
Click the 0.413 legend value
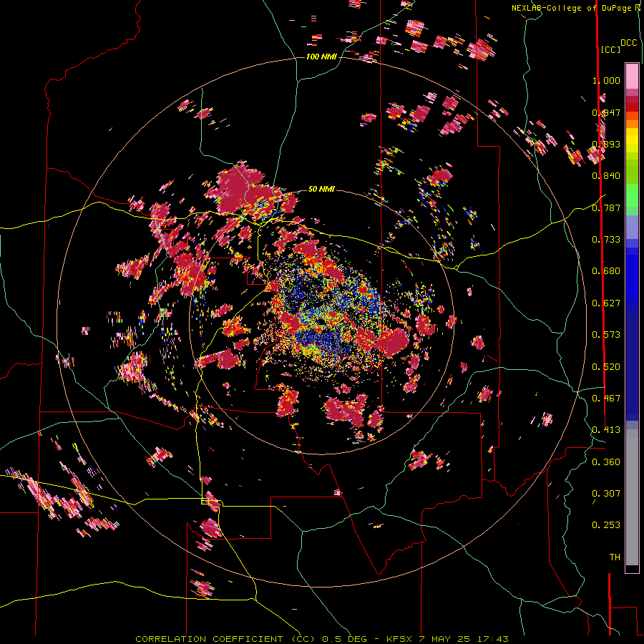[606, 430]
